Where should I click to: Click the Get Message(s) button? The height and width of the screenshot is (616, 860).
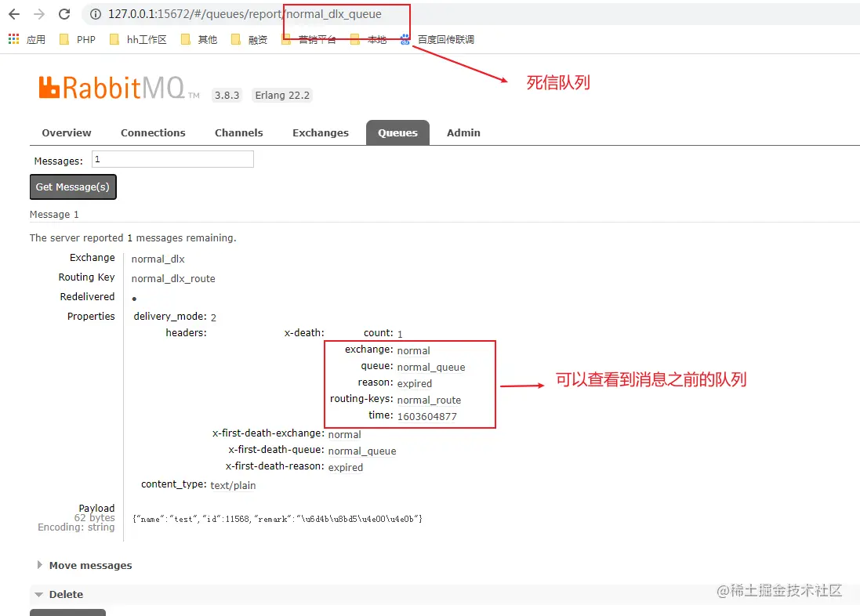point(73,187)
